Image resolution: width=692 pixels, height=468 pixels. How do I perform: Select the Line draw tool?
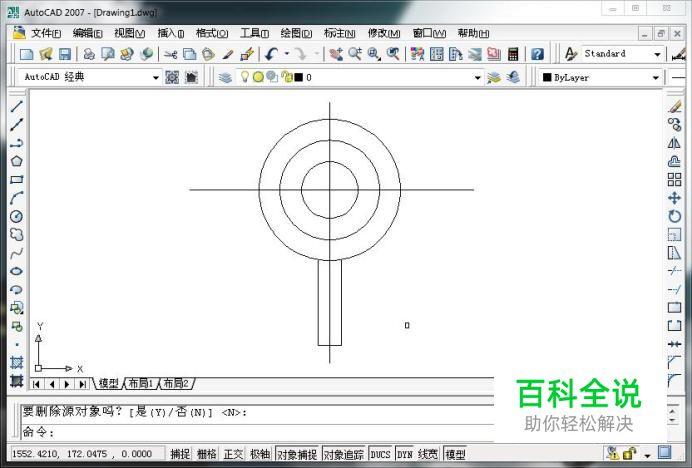coord(17,106)
